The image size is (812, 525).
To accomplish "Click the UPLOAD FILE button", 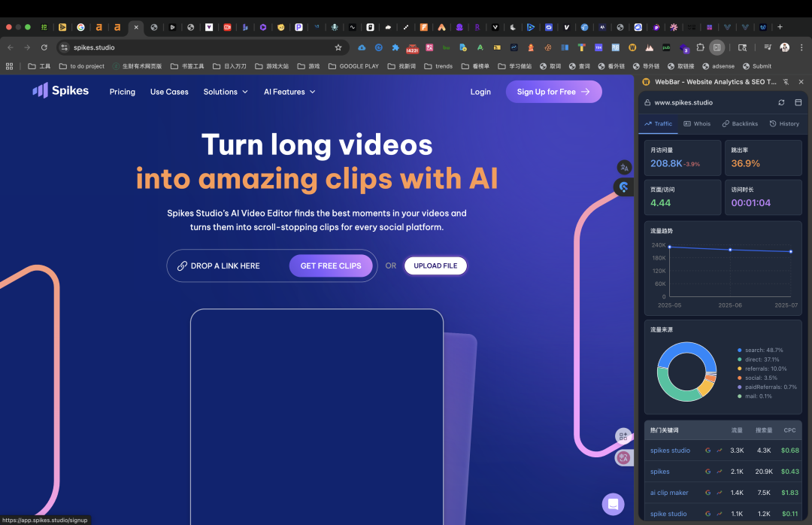I will point(435,266).
